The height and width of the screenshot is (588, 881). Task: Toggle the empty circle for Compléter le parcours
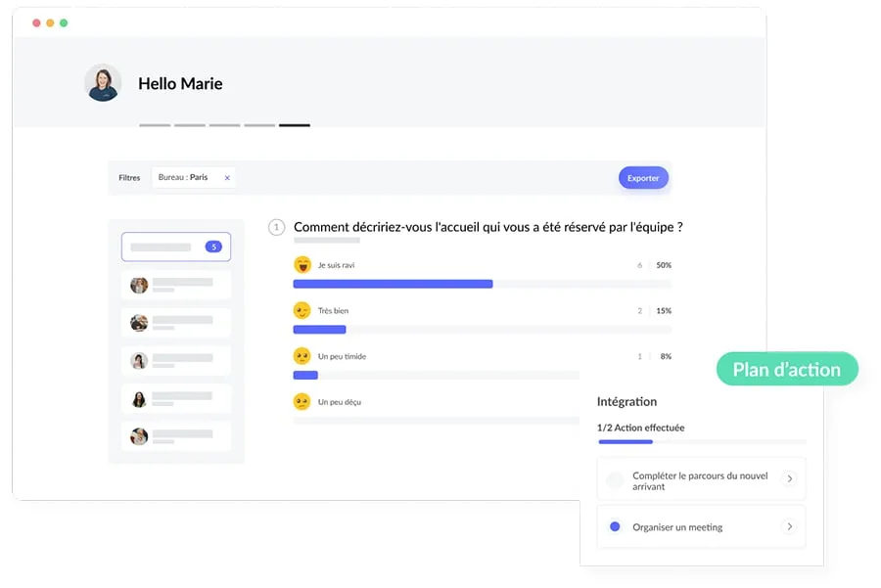[615, 480]
